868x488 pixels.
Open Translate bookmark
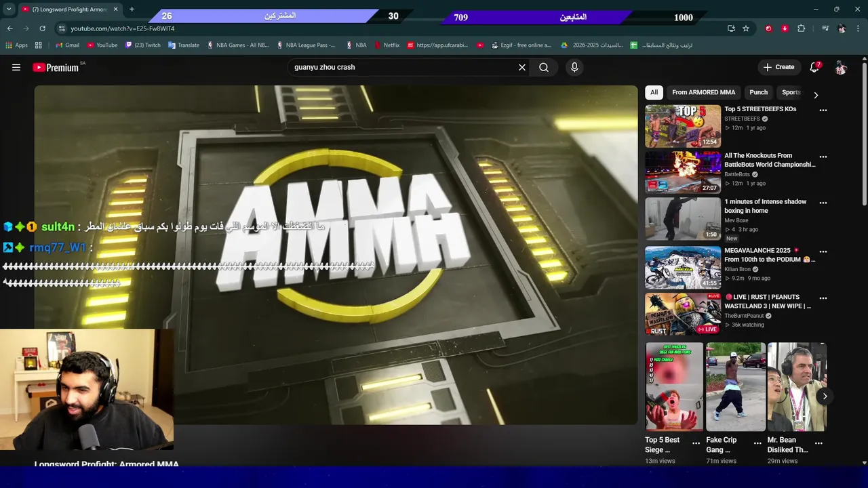[x=183, y=45]
